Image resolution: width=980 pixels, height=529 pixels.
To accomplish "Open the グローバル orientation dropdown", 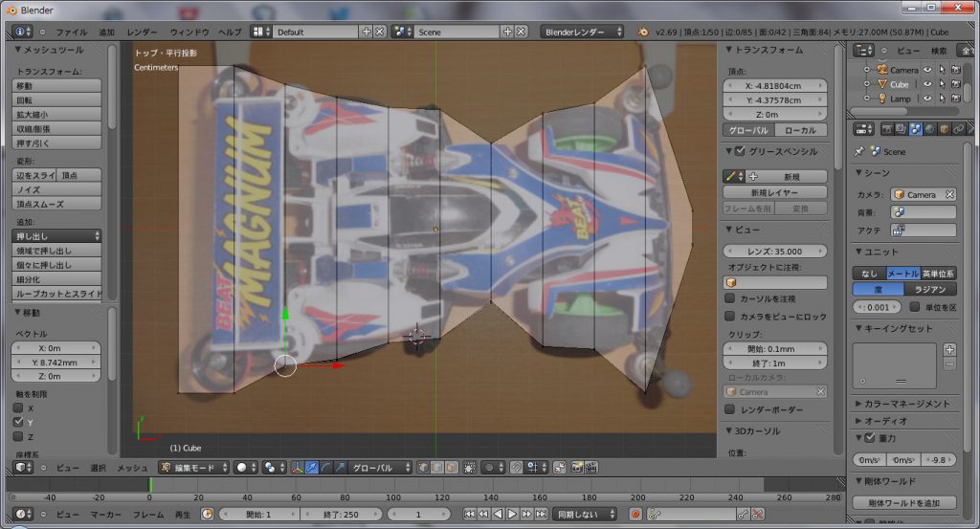I will click(381, 467).
